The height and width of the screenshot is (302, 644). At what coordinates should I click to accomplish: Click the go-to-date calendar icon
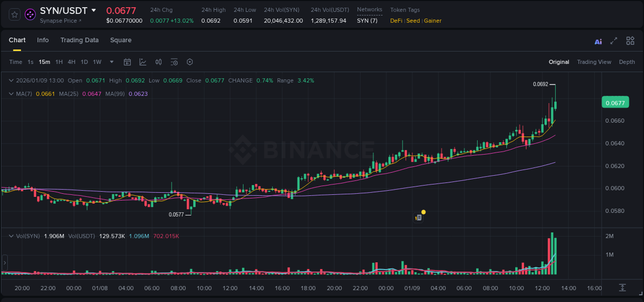pyautogui.click(x=127, y=62)
